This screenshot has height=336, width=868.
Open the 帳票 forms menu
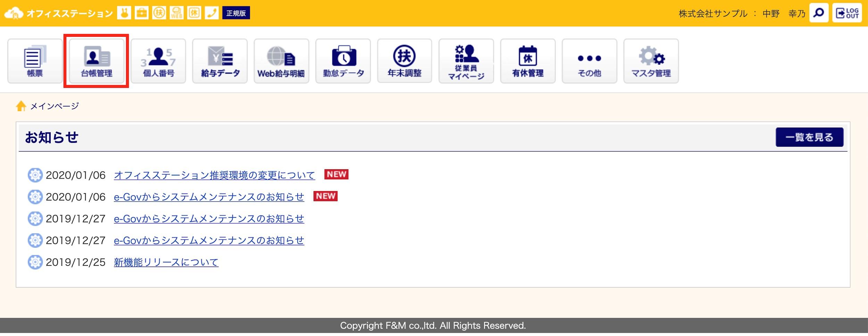click(35, 61)
